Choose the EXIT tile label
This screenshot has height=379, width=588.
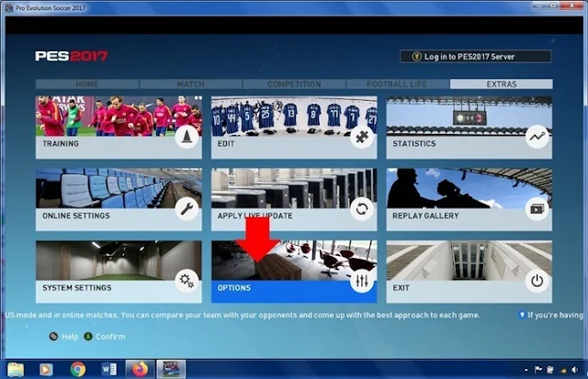tap(401, 287)
